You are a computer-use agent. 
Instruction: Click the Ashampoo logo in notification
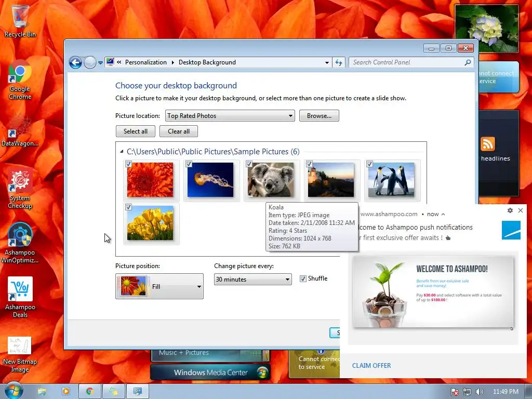point(511,230)
